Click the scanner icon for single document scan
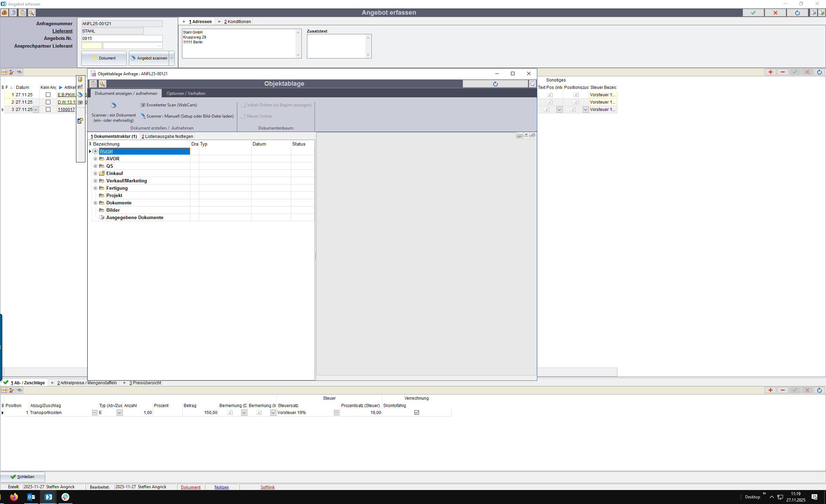Image resolution: width=826 pixels, height=504 pixels. coord(113,105)
